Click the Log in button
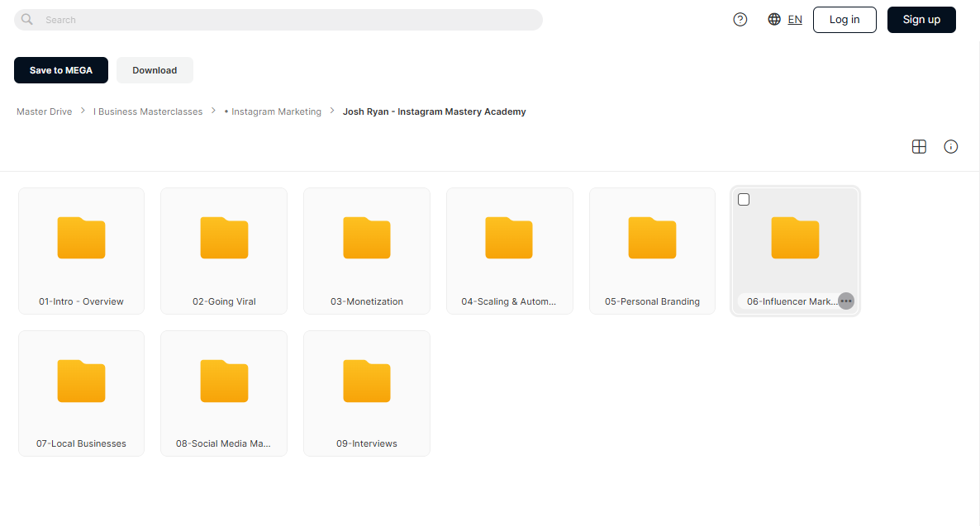 [x=844, y=19]
